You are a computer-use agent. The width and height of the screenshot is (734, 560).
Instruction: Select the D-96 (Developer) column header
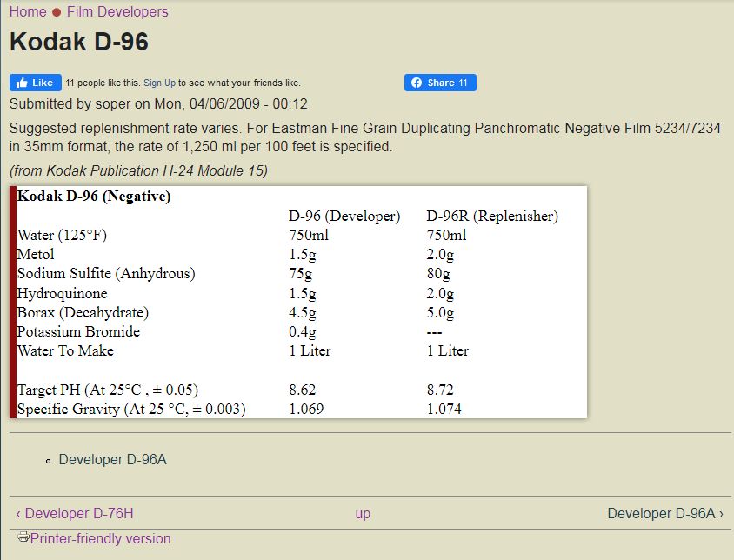[344, 216]
